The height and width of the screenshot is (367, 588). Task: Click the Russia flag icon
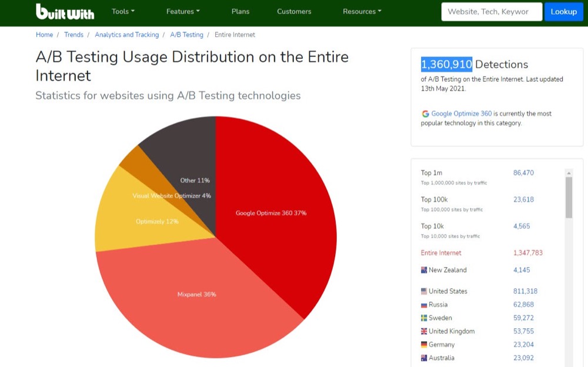click(x=424, y=305)
